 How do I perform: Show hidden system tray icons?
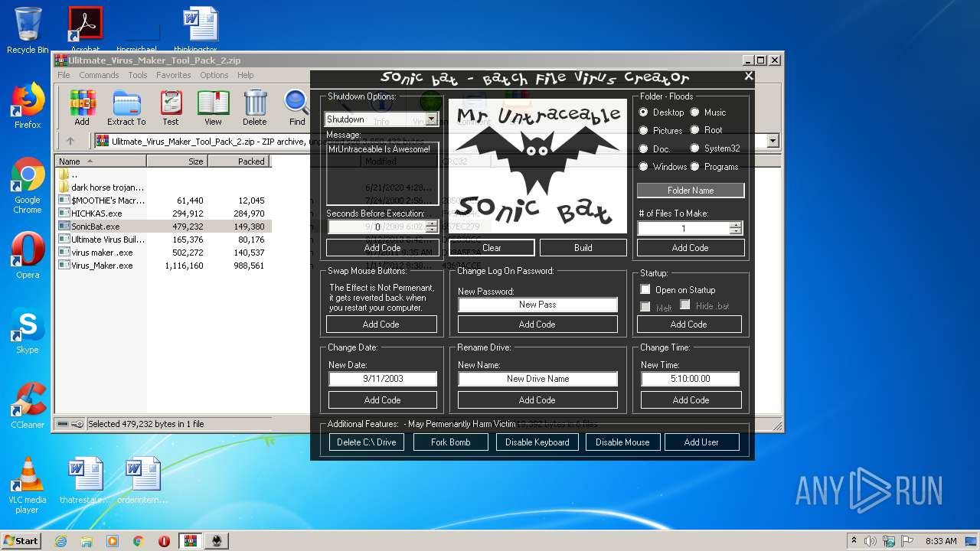pos(854,540)
